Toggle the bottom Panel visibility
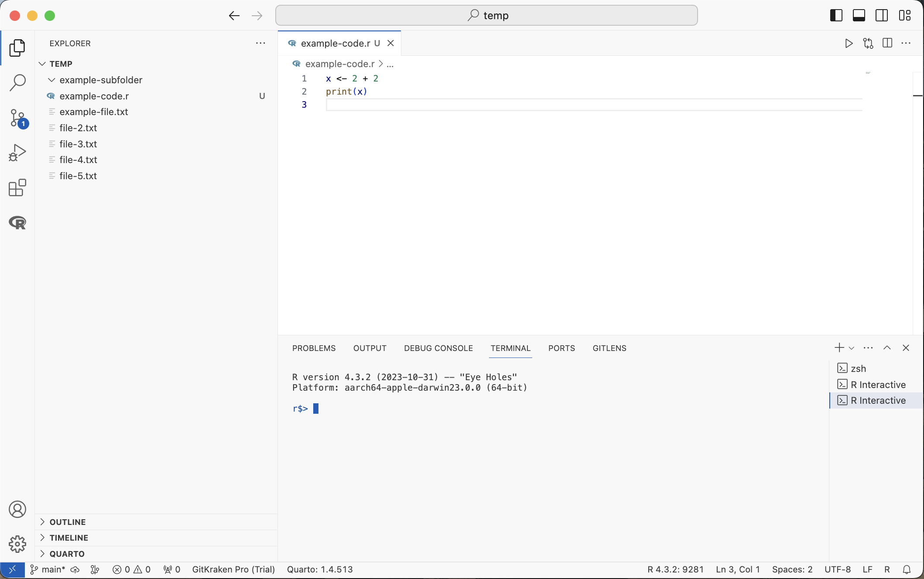924x579 pixels. pyautogui.click(x=859, y=16)
